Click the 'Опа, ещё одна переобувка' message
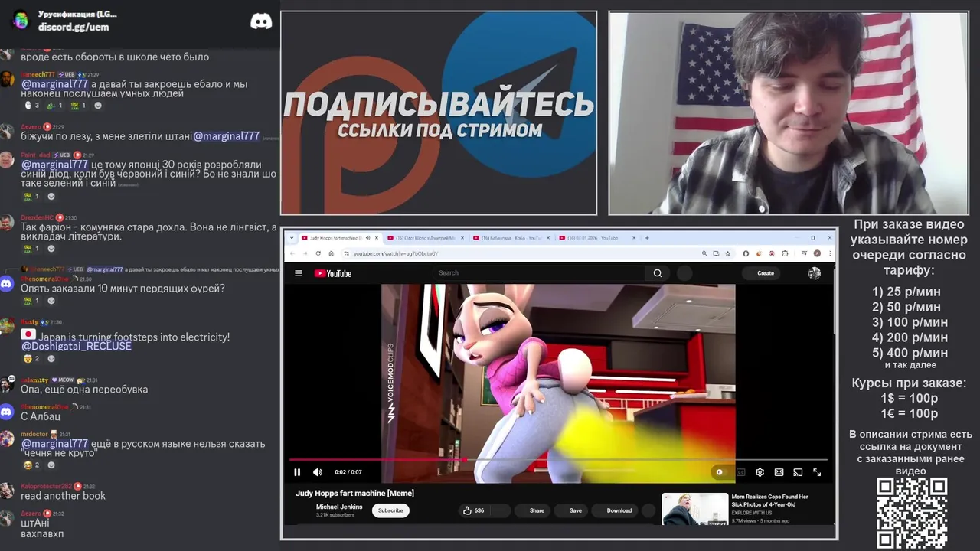The width and height of the screenshot is (980, 551). pyautogui.click(x=84, y=390)
